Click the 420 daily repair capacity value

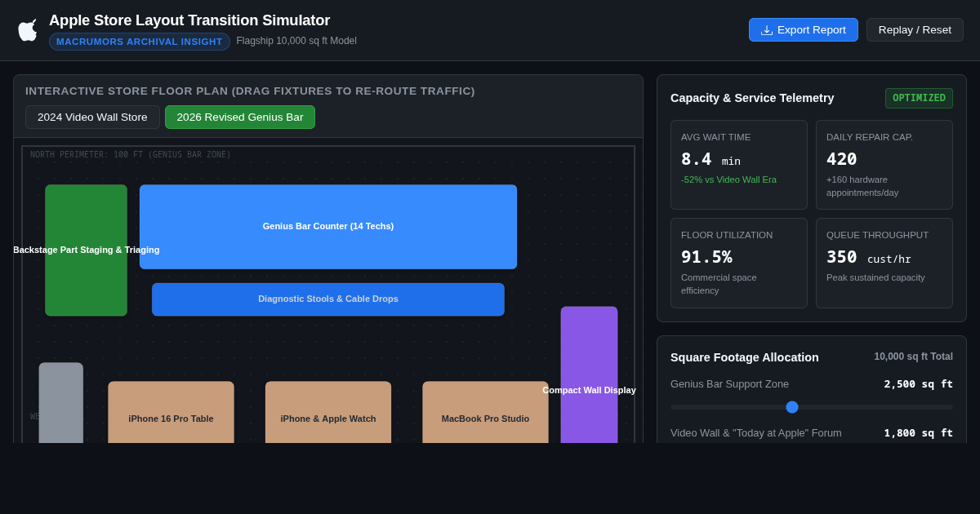pos(842,159)
